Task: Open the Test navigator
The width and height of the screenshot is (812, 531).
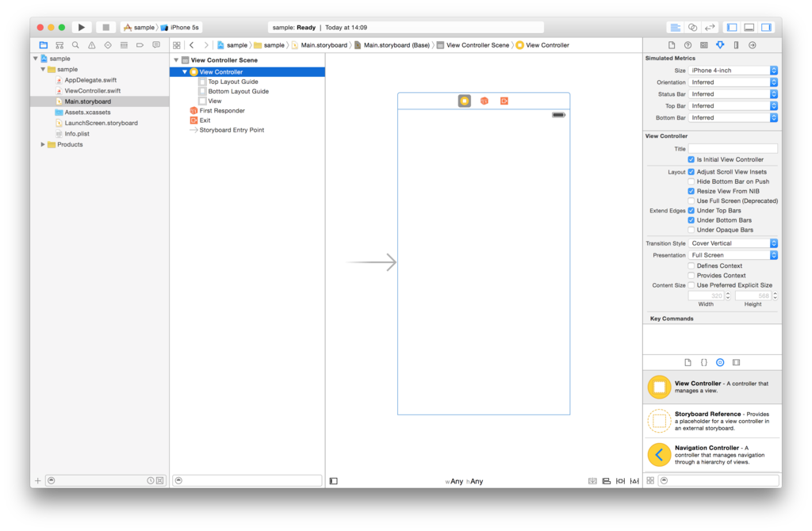Action: click(x=108, y=45)
